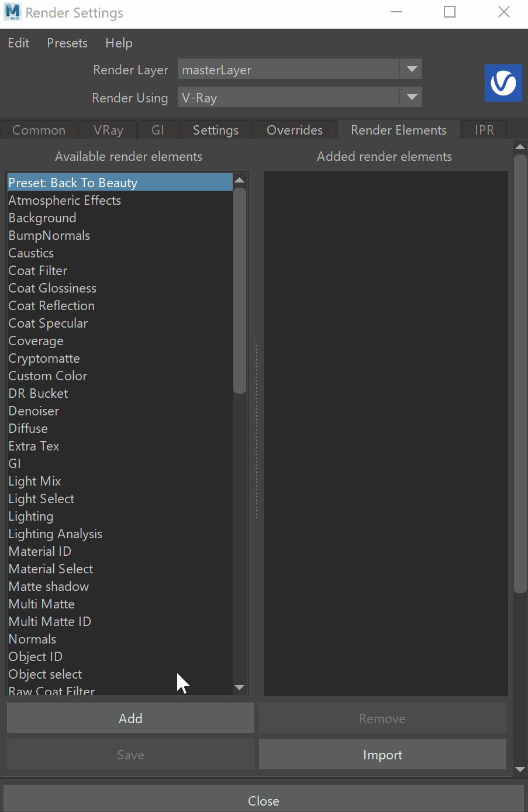Select 'Diffuse' render element
528x812 pixels.
pyautogui.click(x=120, y=428)
